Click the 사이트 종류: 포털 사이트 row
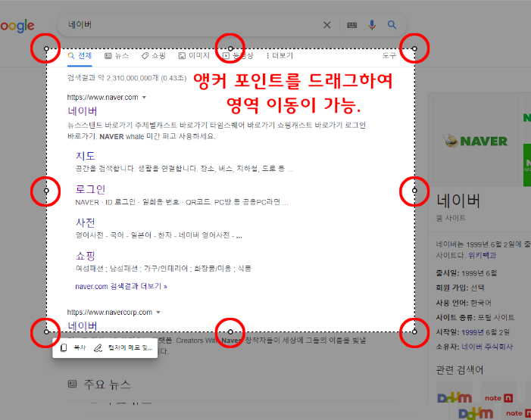The width and height of the screenshot is (531, 420). point(475,317)
